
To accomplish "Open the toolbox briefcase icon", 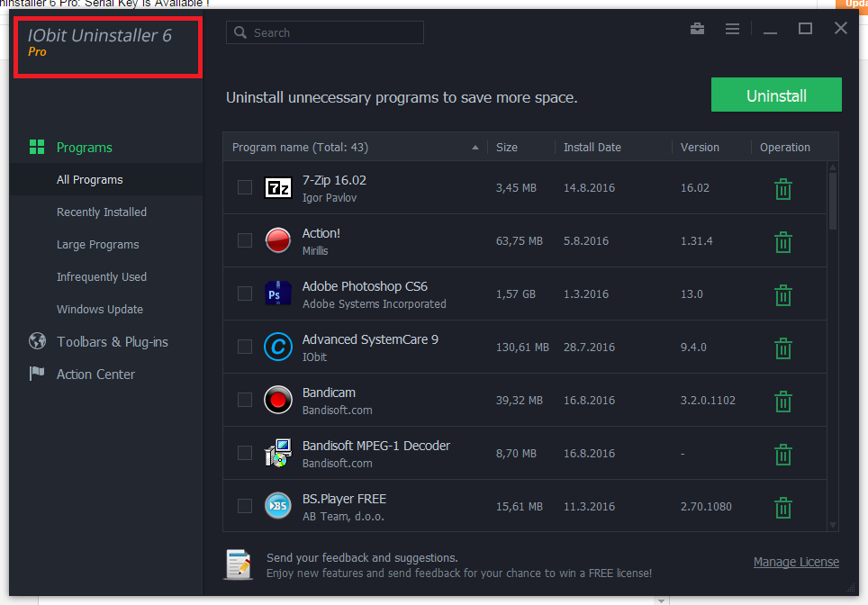I will click(x=697, y=28).
